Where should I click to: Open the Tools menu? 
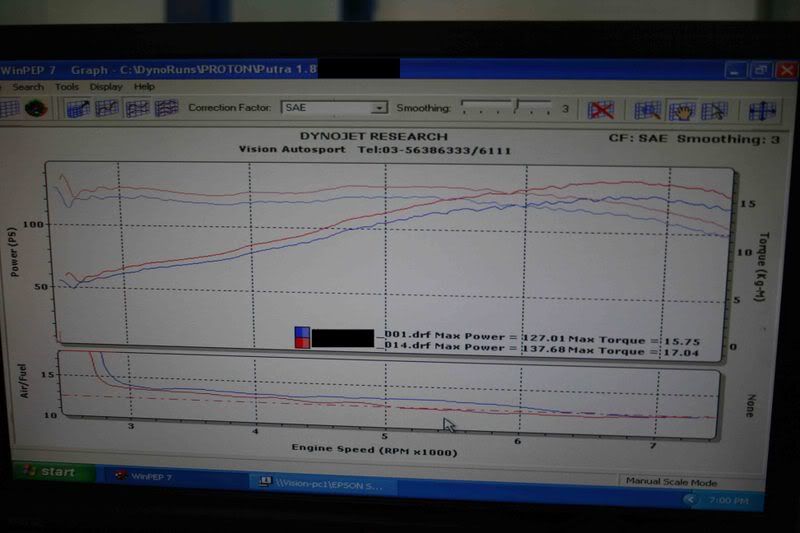[67, 87]
